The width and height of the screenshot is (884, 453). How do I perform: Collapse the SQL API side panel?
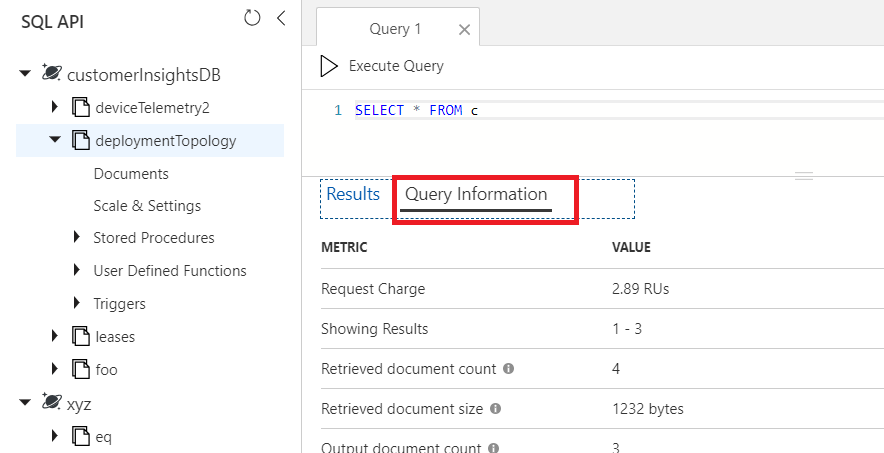[x=281, y=18]
